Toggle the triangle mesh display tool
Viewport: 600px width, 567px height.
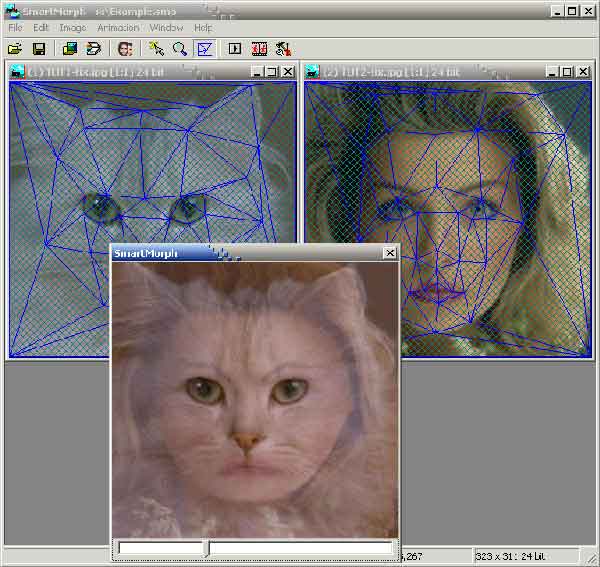pyautogui.click(x=205, y=49)
